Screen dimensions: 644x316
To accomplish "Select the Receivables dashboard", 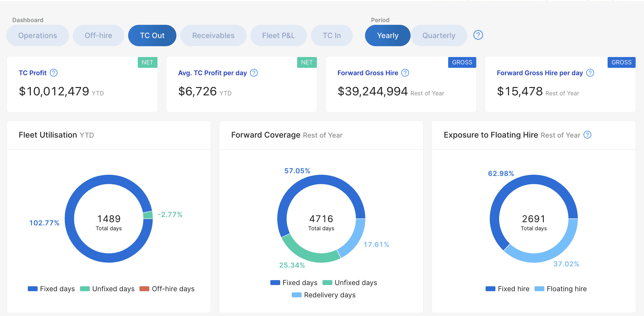I will click(x=213, y=35).
